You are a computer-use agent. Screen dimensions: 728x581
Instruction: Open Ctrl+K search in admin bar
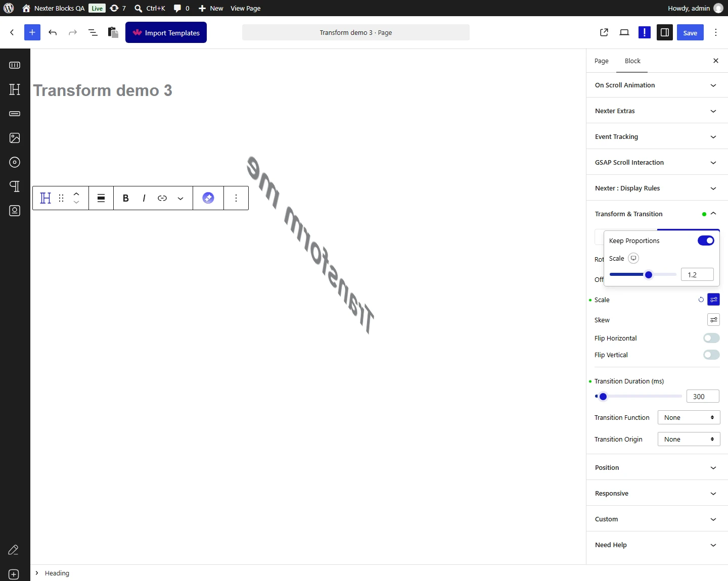(x=150, y=8)
